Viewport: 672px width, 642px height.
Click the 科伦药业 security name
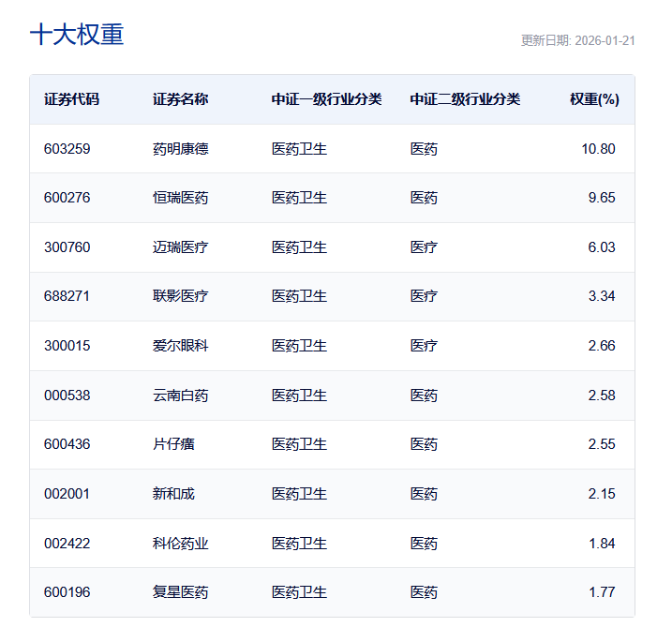(180, 544)
